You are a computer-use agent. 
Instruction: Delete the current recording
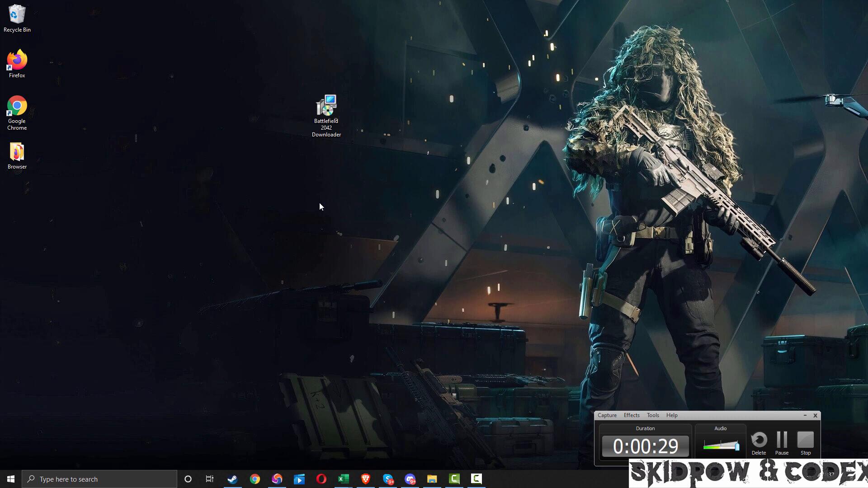pos(759,442)
